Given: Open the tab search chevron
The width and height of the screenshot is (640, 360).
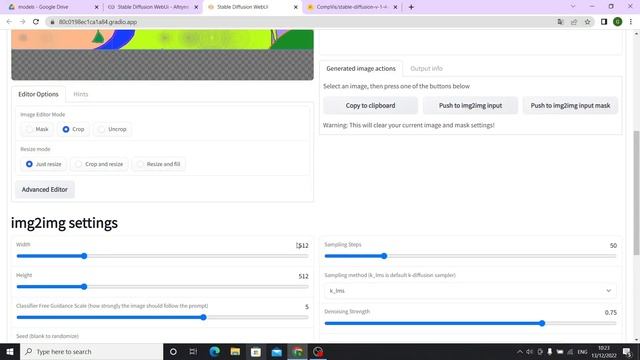Looking at the screenshot, I should click(573, 7).
